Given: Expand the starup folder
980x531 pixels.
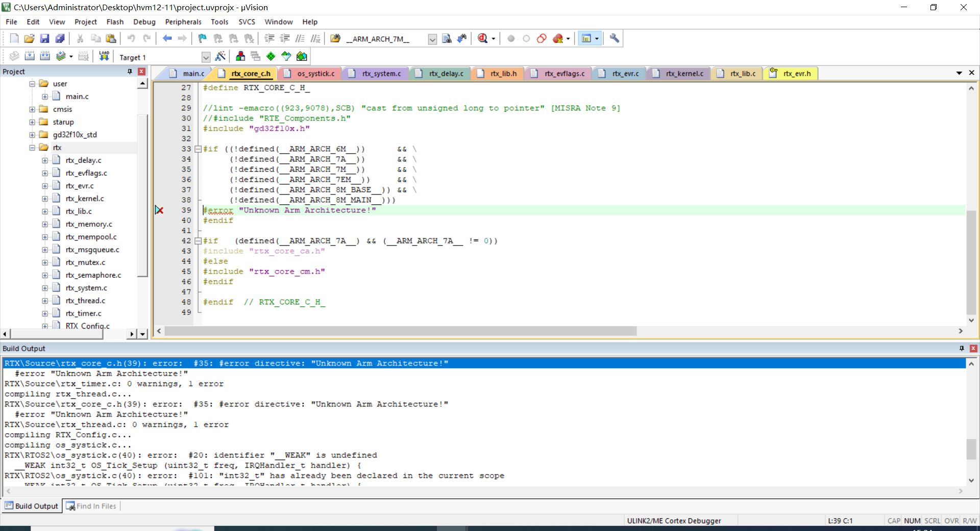Looking at the screenshot, I should point(32,122).
